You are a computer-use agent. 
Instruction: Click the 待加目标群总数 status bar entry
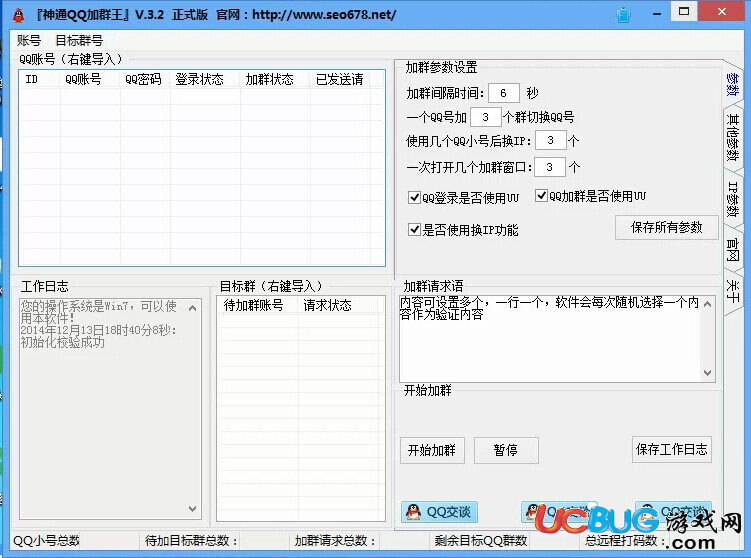pyautogui.click(x=191, y=541)
